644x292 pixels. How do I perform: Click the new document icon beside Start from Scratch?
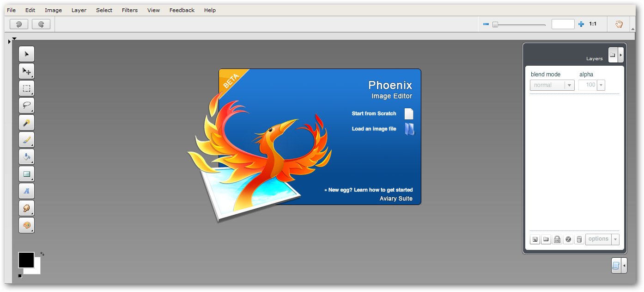tap(409, 114)
